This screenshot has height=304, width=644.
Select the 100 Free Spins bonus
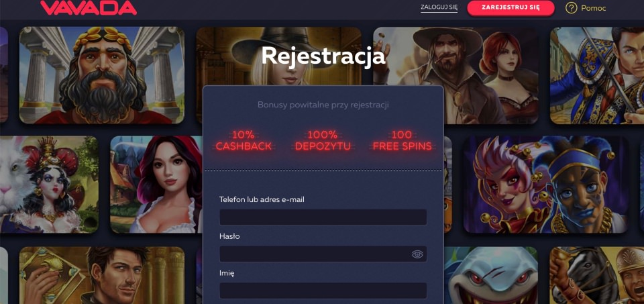tap(402, 140)
